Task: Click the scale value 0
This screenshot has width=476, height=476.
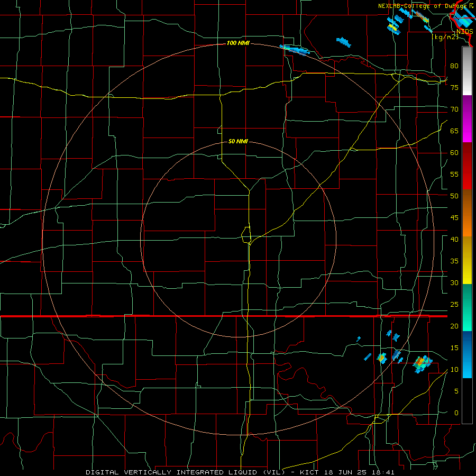Action: (456, 413)
